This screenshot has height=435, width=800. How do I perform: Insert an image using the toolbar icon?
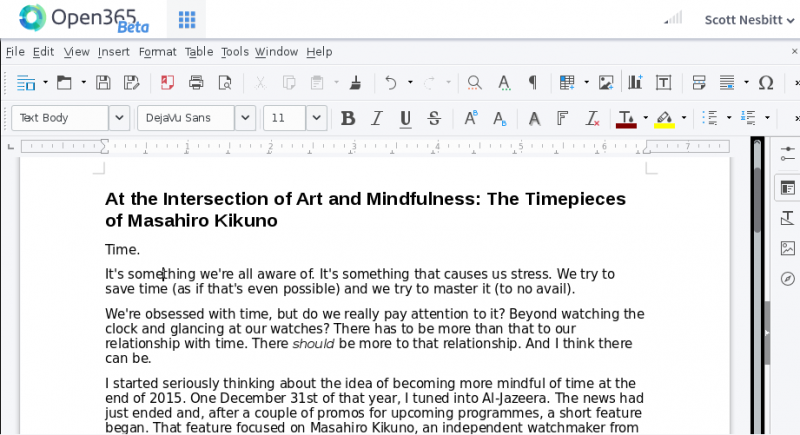point(606,83)
